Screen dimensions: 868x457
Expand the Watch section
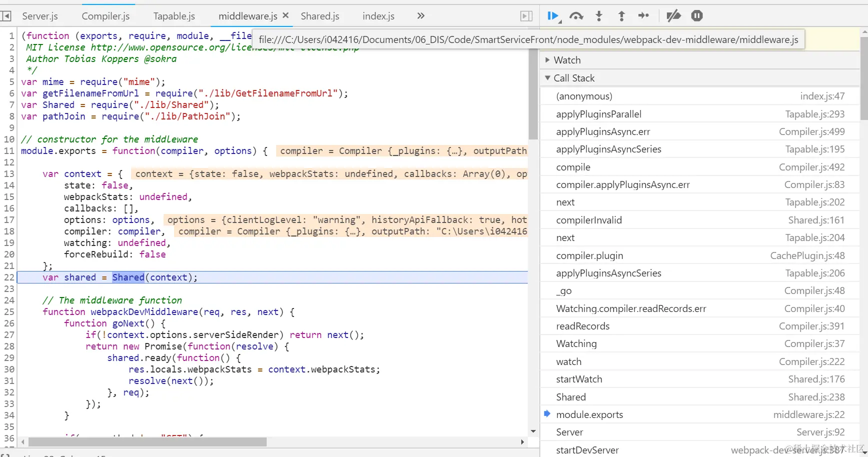(700, 60)
